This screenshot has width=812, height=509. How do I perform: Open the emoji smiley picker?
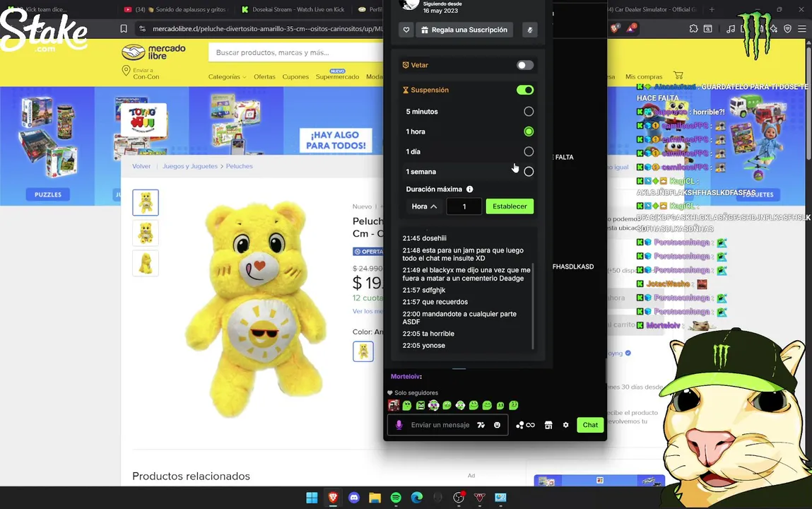click(x=497, y=425)
